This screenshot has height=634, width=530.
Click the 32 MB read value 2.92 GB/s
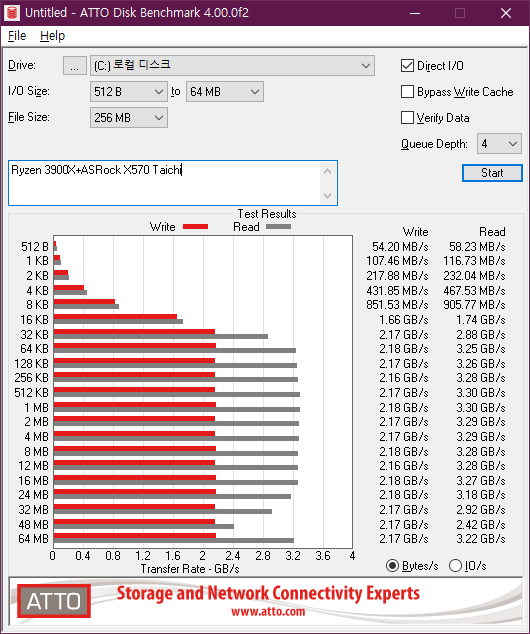(x=481, y=509)
